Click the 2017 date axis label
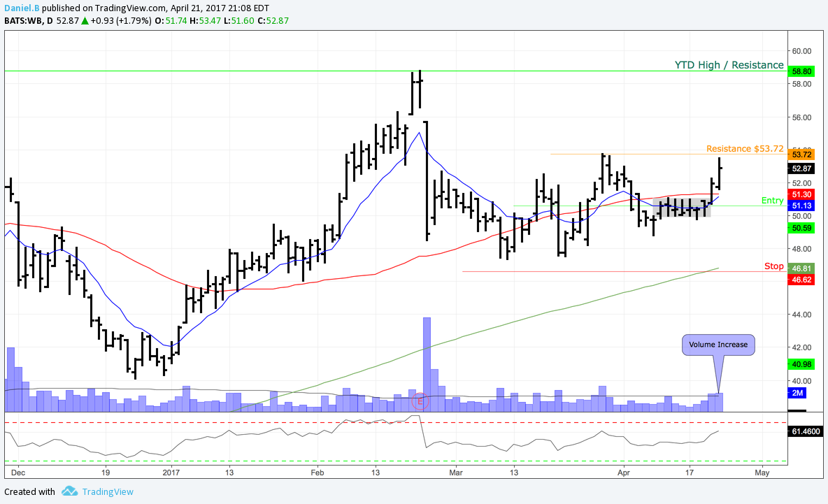 pos(171,473)
